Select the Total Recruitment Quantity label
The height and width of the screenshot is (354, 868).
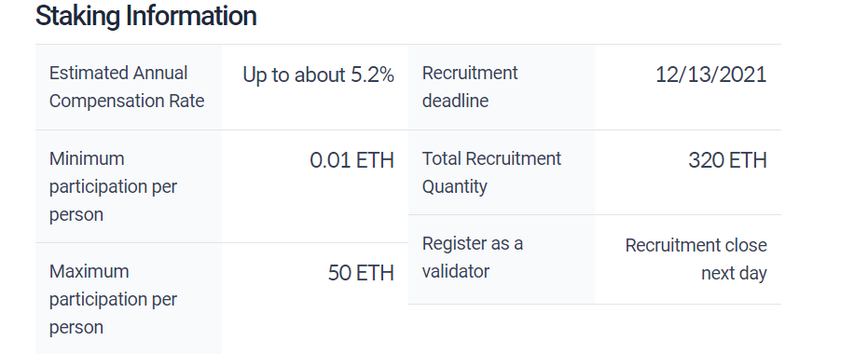pyautogui.click(x=491, y=172)
